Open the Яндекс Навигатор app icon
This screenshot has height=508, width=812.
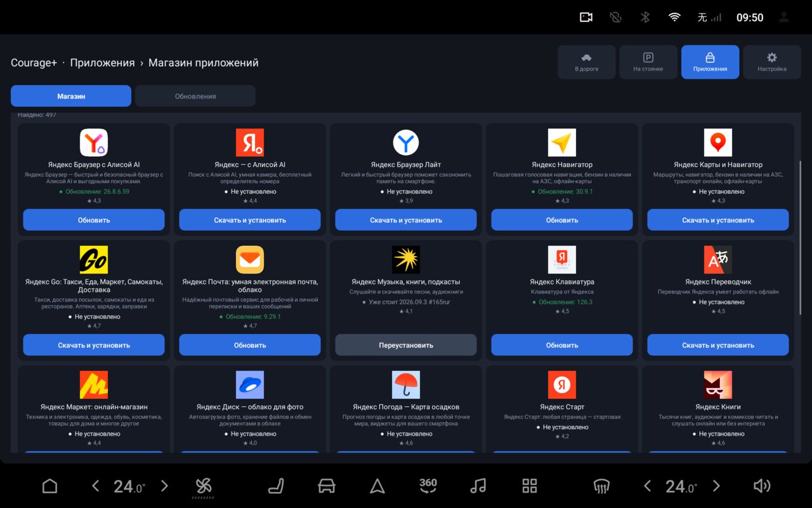[x=562, y=143]
